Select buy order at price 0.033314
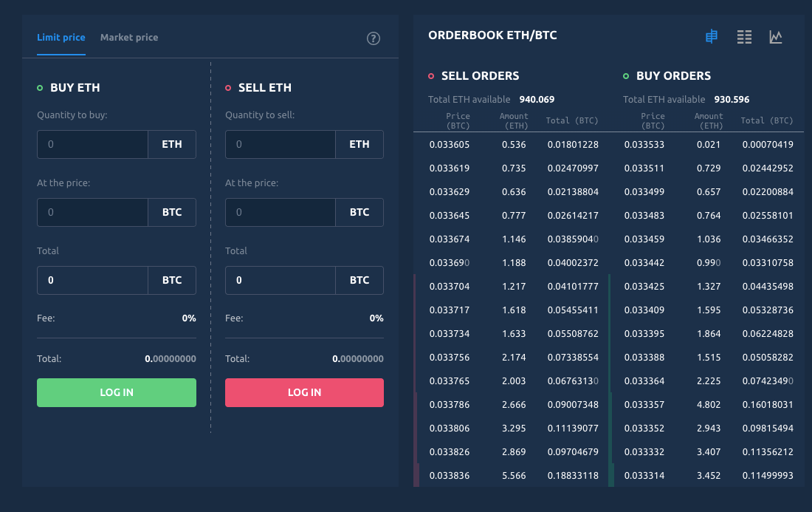 [706, 475]
